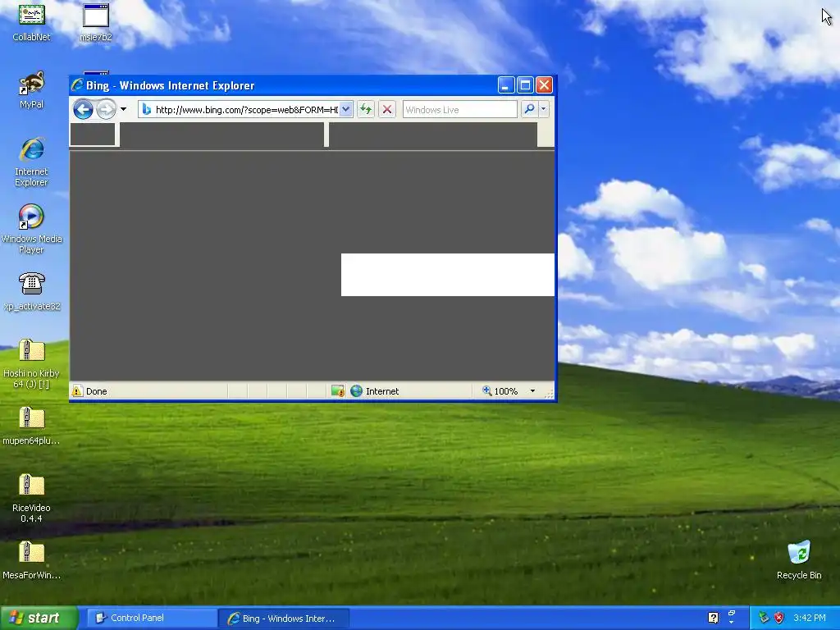
Task: Open the search options dropdown arrow
Action: click(543, 109)
